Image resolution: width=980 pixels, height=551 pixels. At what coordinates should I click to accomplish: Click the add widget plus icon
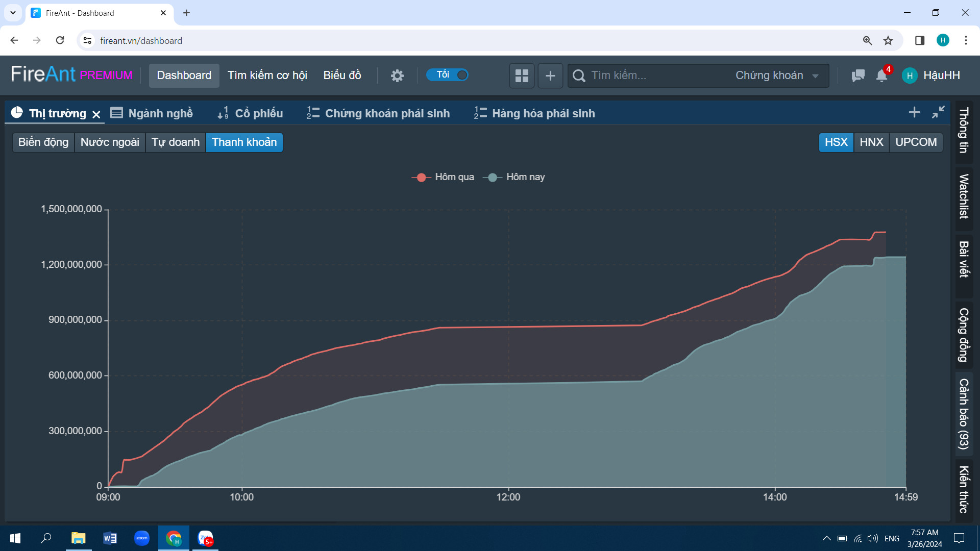click(x=550, y=76)
